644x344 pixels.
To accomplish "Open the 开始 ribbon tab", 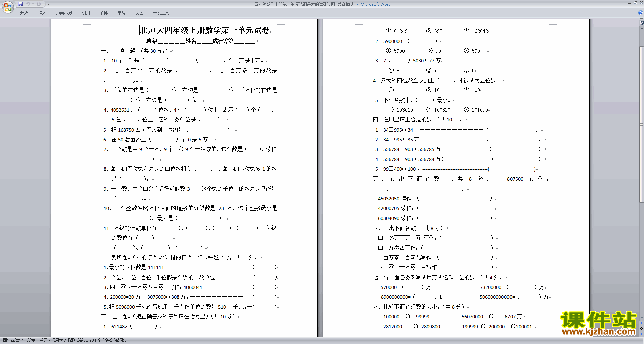I will click(24, 13).
